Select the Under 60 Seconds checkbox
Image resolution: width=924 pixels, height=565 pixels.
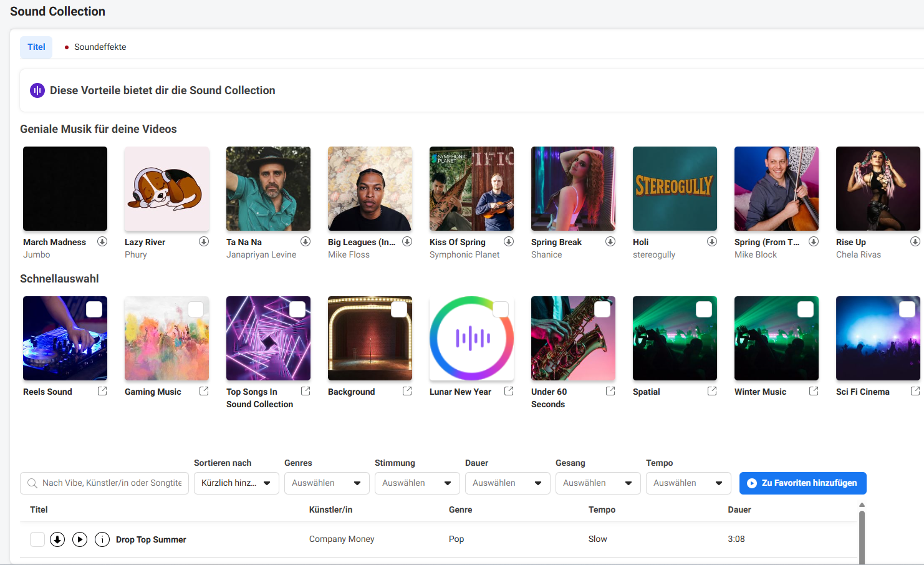tap(602, 309)
